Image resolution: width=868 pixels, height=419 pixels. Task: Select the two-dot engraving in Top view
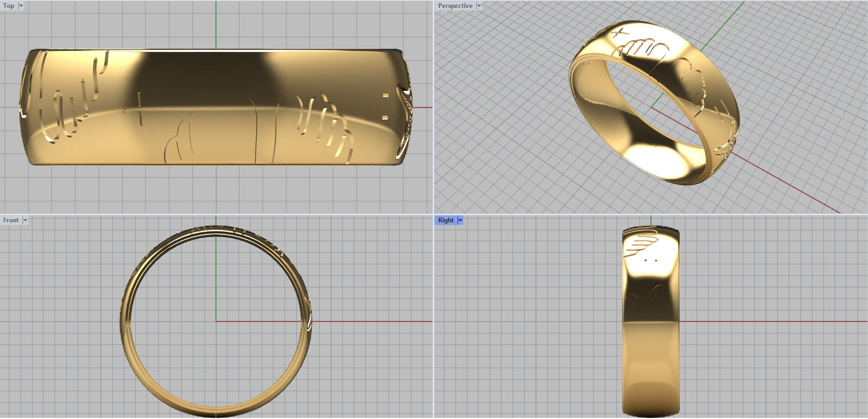pyautogui.click(x=385, y=106)
